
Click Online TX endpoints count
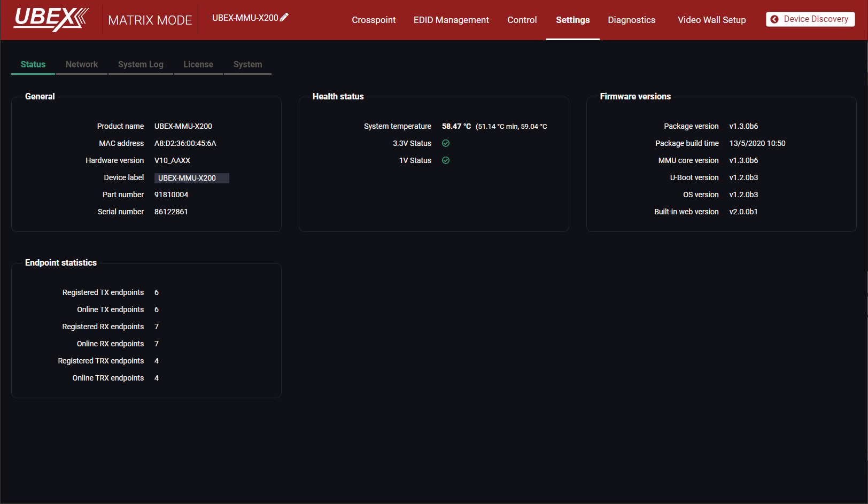tap(157, 309)
